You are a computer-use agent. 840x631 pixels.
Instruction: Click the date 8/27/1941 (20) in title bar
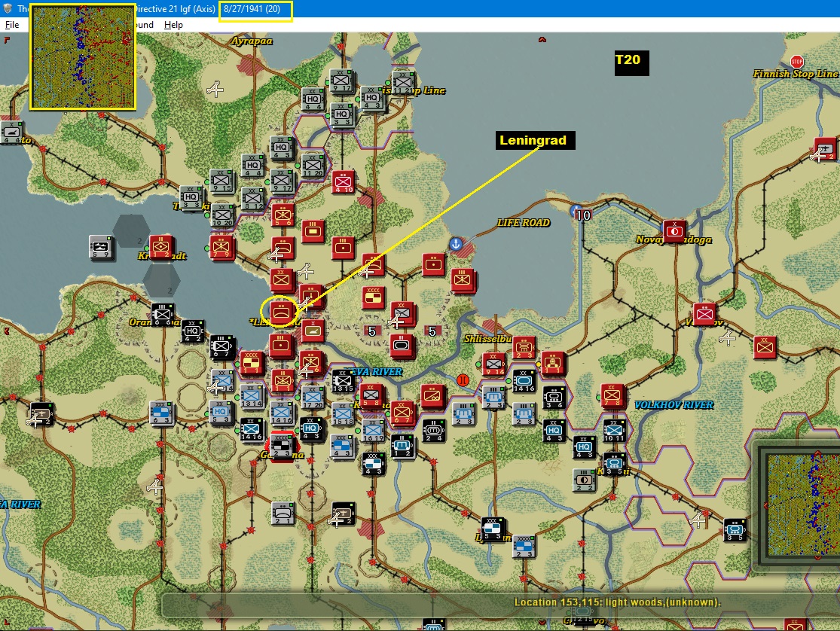[252, 9]
